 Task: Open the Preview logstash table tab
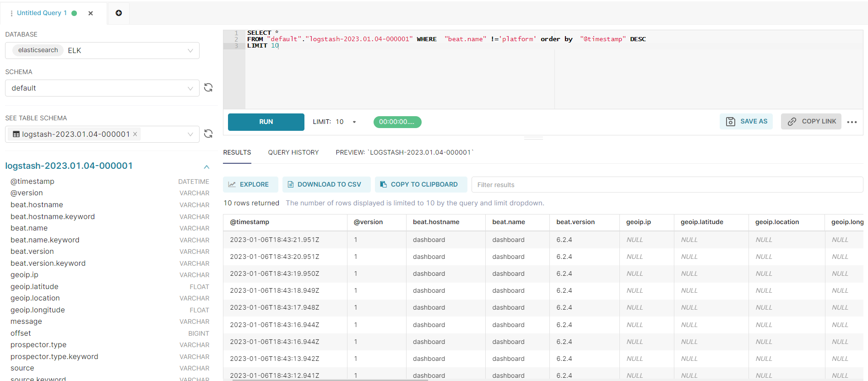tap(404, 152)
